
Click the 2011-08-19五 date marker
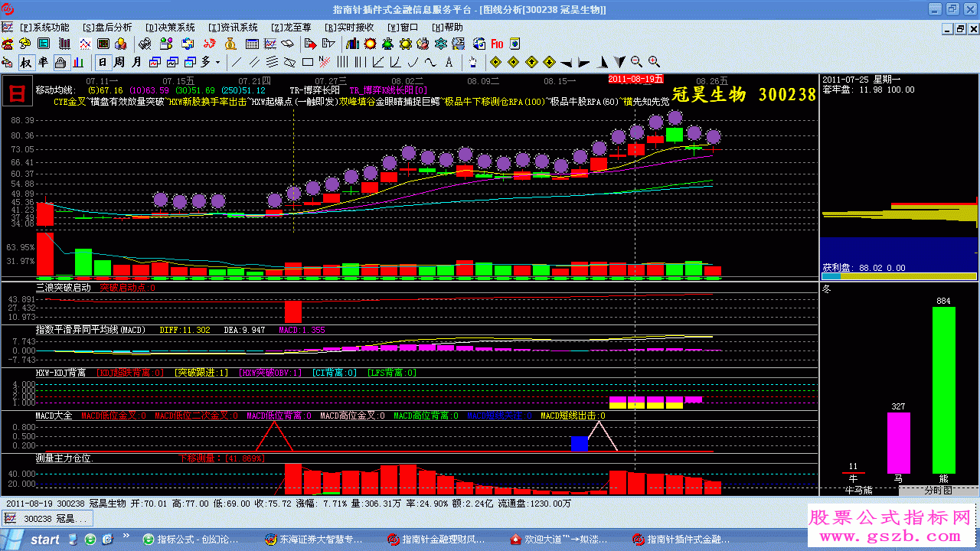[x=636, y=79]
